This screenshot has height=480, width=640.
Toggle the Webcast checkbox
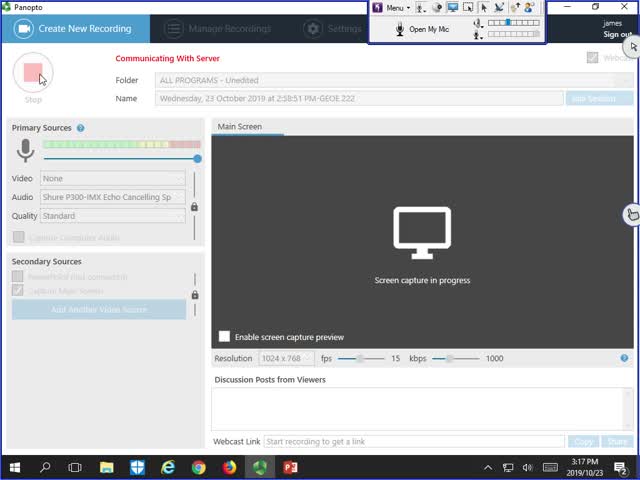(x=592, y=58)
